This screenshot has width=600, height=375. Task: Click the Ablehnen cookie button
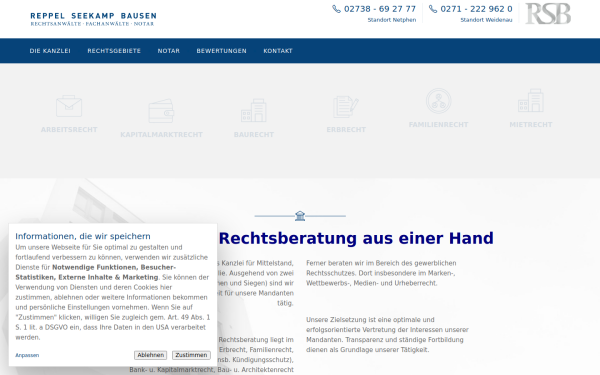pyautogui.click(x=150, y=355)
